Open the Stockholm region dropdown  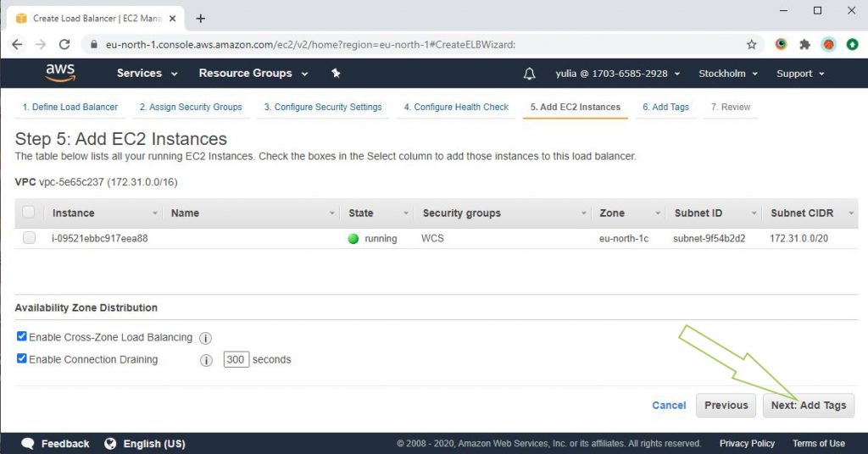[x=728, y=74]
